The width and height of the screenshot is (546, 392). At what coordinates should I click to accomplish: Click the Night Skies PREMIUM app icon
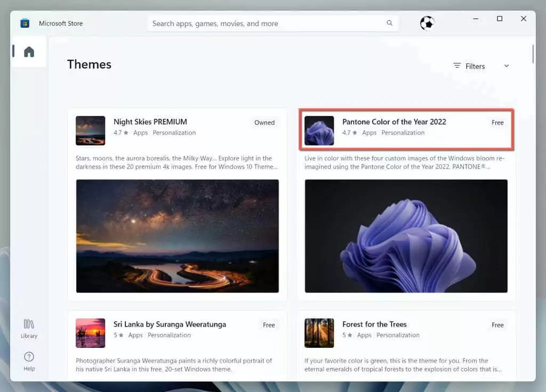(x=90, y=130)
